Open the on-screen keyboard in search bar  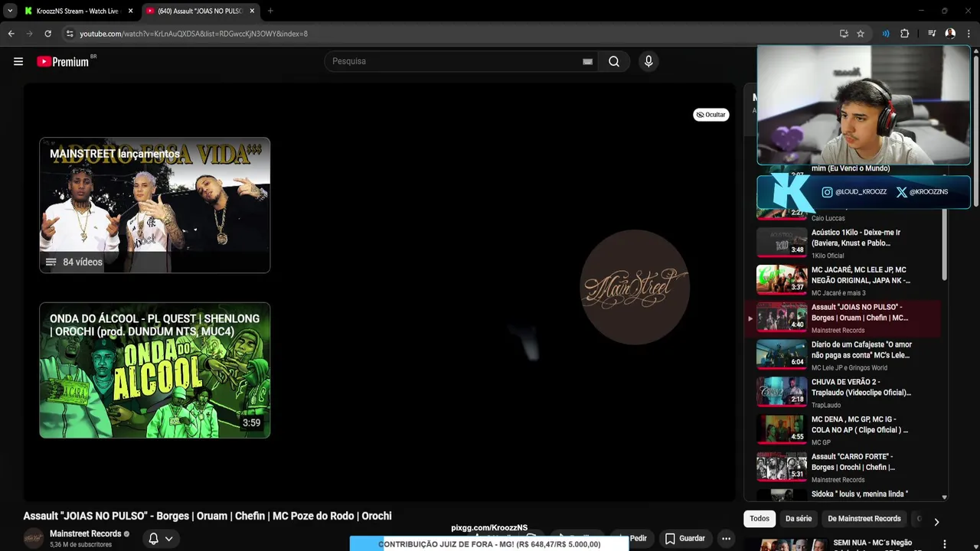click(587, 61)
